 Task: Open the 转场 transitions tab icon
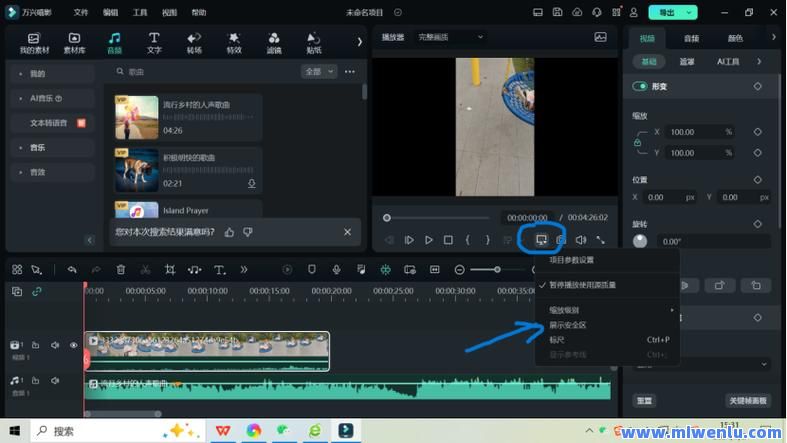click(x=194, y=42)
